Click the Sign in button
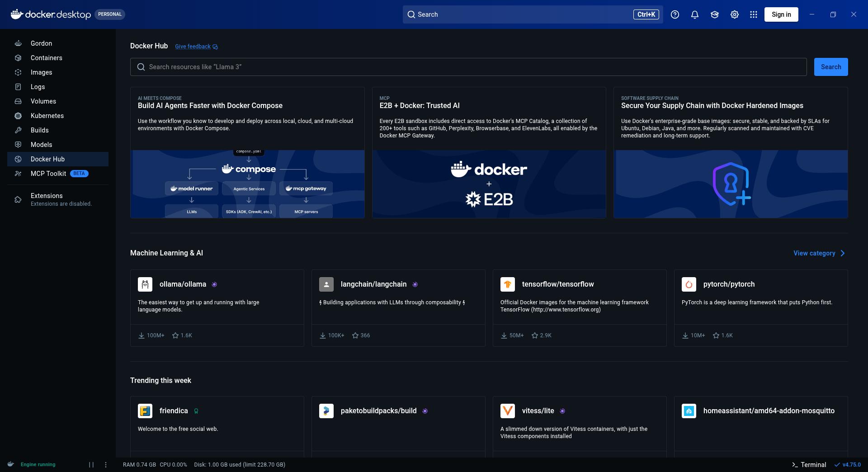This screenshot has width=868, height=472. tap(781, 14)
